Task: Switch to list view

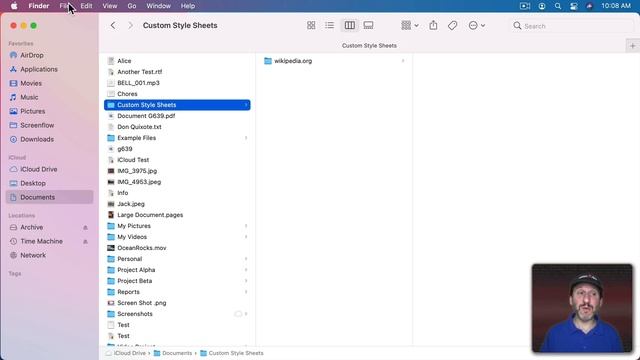Action: click(x=329, y=25)
